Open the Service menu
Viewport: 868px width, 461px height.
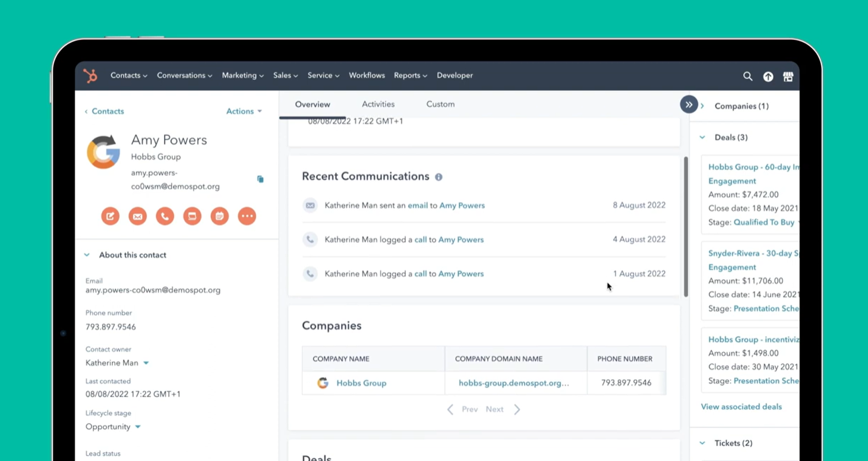(324, 75)
